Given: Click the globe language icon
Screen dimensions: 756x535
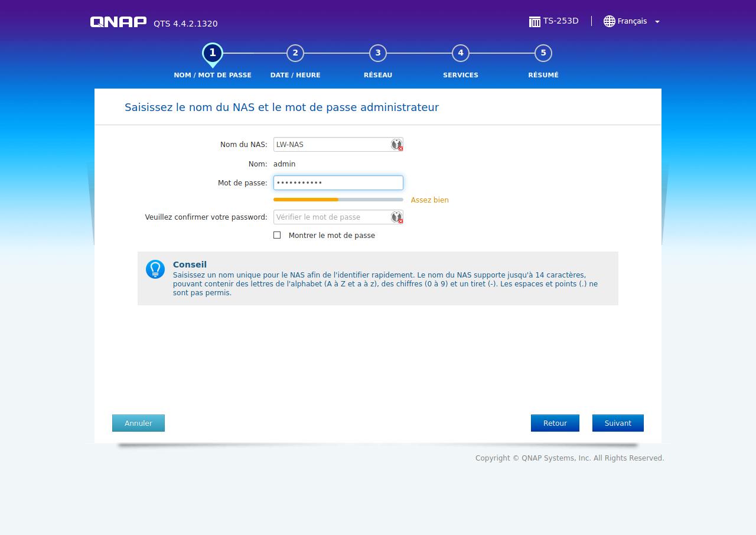Looking at the screenshot, I should 609,21.
